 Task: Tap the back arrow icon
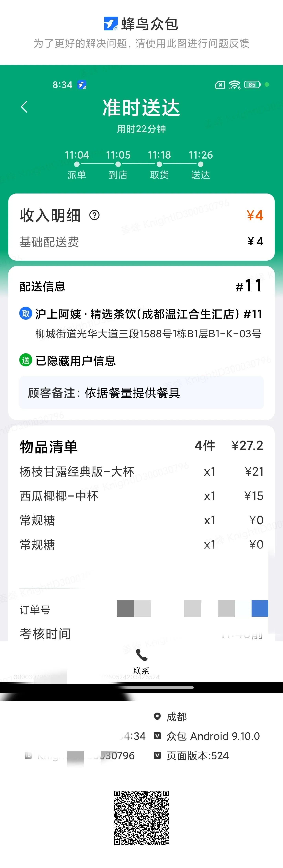24,107
